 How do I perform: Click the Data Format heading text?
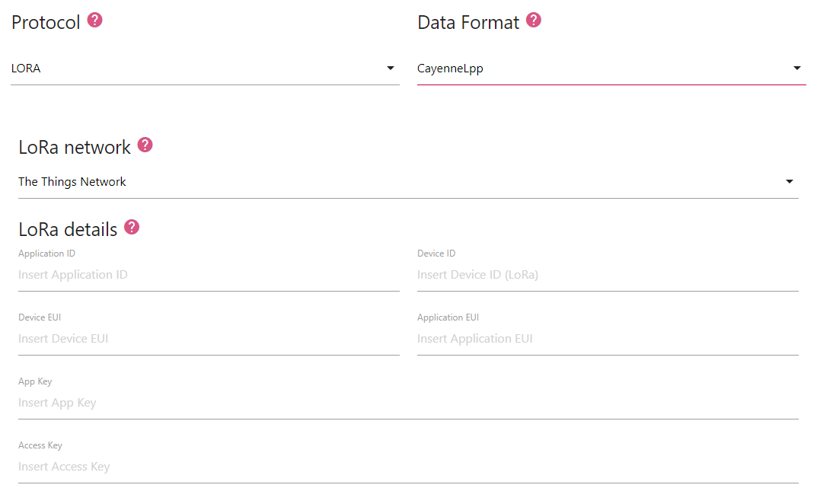pyautogui.click(x=468, y=23)
